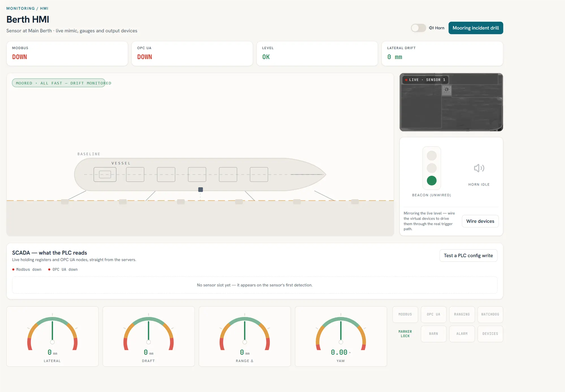Viewport: 565px width, 392px height.
Task: Click the OPC UA status tile
Action: pos(434,314)
